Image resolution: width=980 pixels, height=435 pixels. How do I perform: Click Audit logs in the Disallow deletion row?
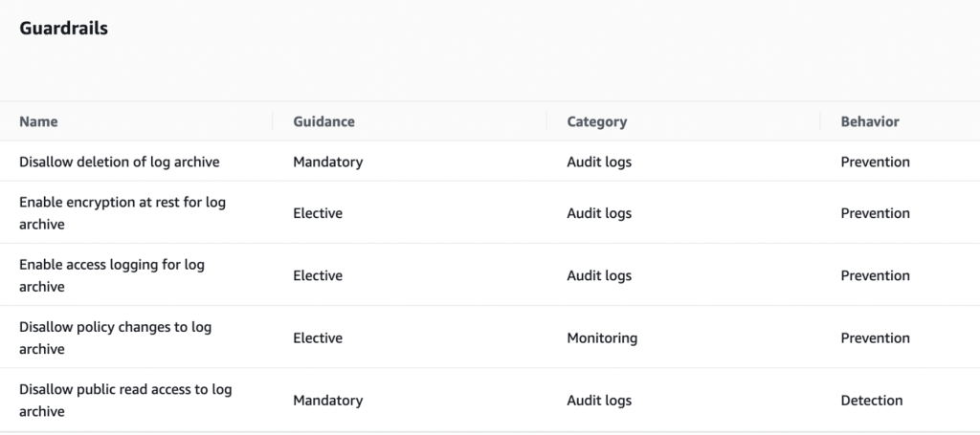599,162
